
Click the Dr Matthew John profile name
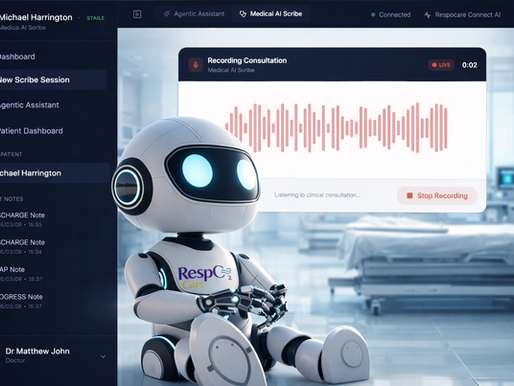pyautogui.click(x=37, y=351)
